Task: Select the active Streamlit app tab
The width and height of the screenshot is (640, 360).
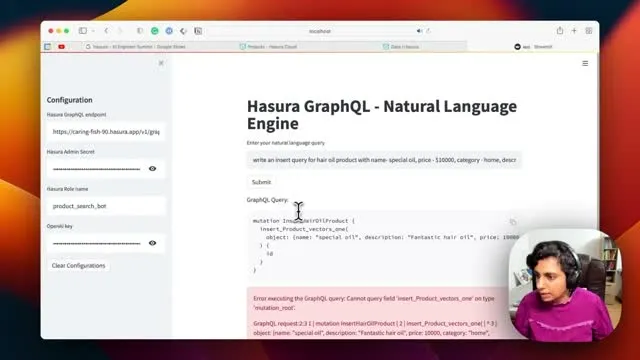Action: point(533,47)
